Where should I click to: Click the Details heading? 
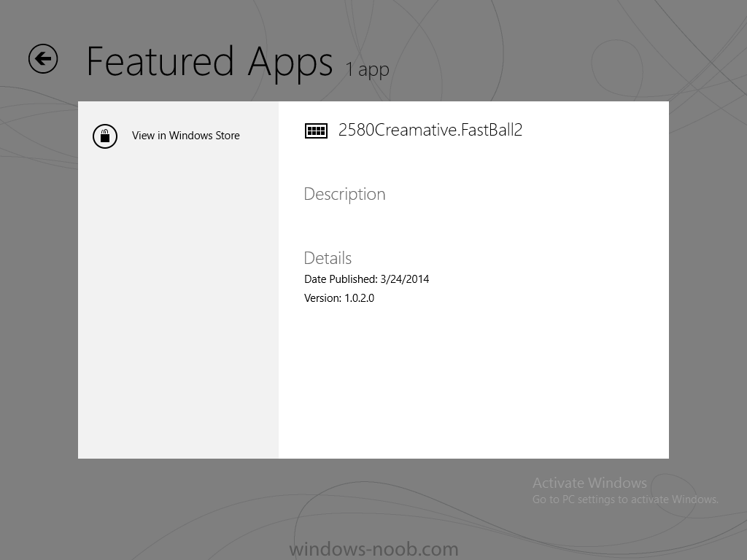point(328,257)
